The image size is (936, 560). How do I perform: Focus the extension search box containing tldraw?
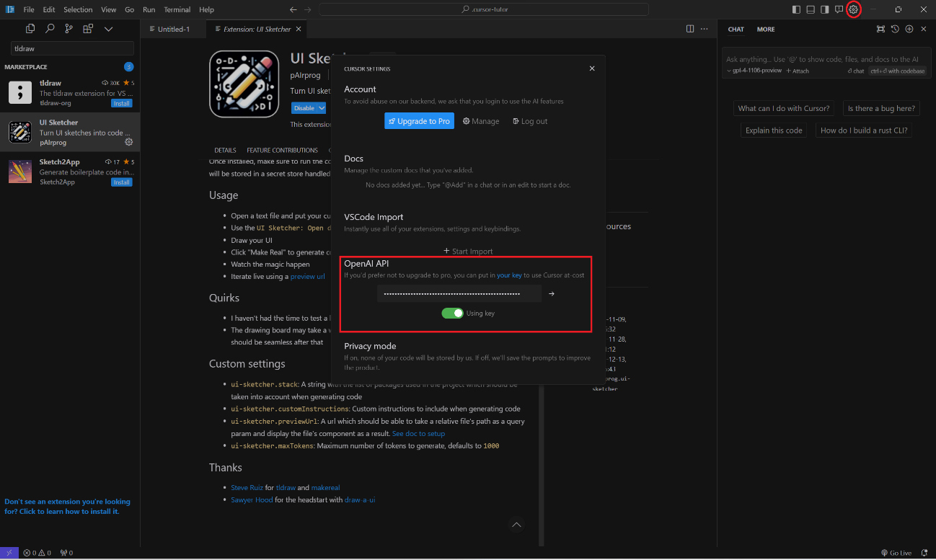[72, 48]
